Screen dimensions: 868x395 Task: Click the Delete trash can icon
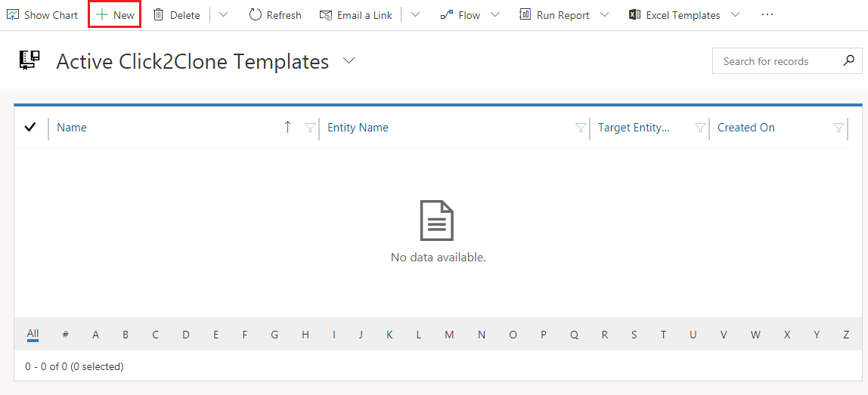click(159, 15)
